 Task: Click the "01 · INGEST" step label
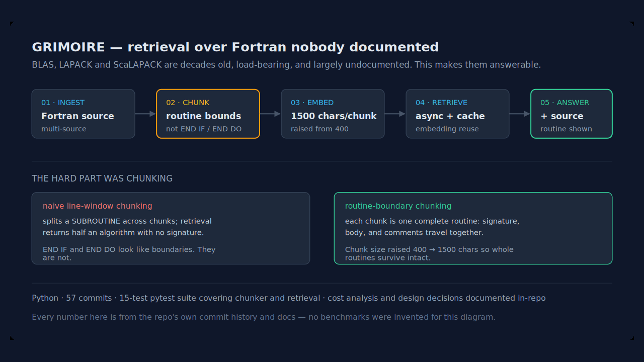click(63, 103)
